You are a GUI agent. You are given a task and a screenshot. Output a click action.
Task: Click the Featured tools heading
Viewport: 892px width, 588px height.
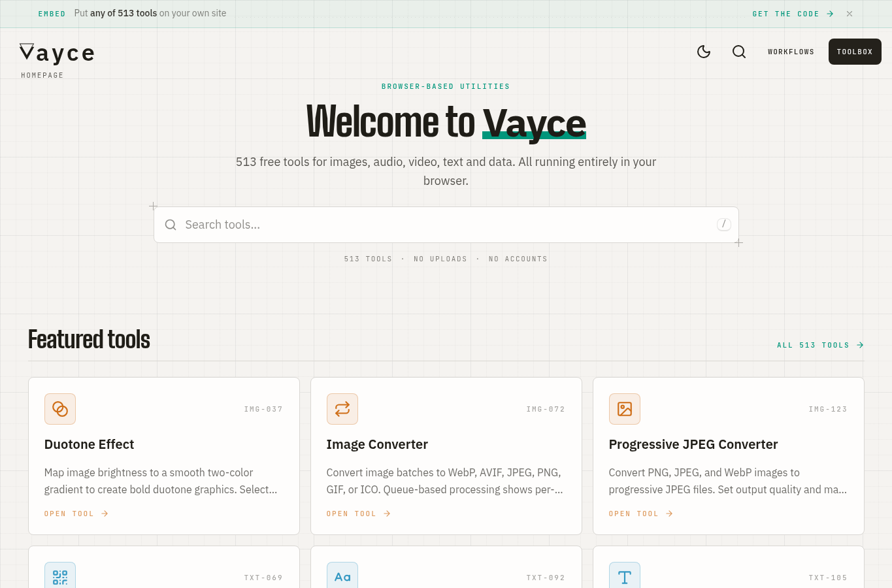coord(89,340)
